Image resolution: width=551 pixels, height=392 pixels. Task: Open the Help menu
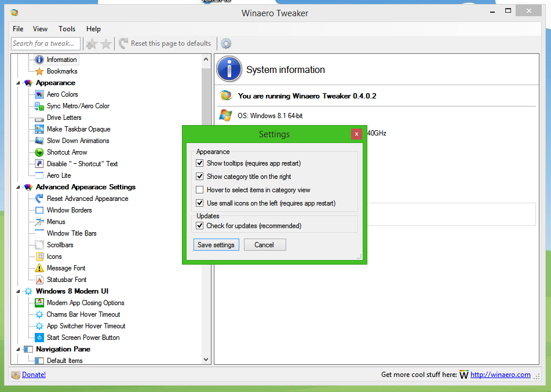[x=93, y=29]
